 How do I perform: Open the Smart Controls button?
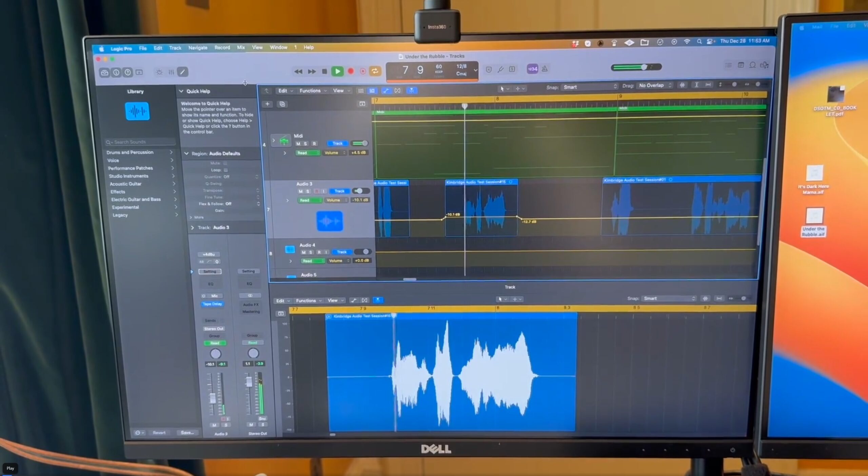159,72
